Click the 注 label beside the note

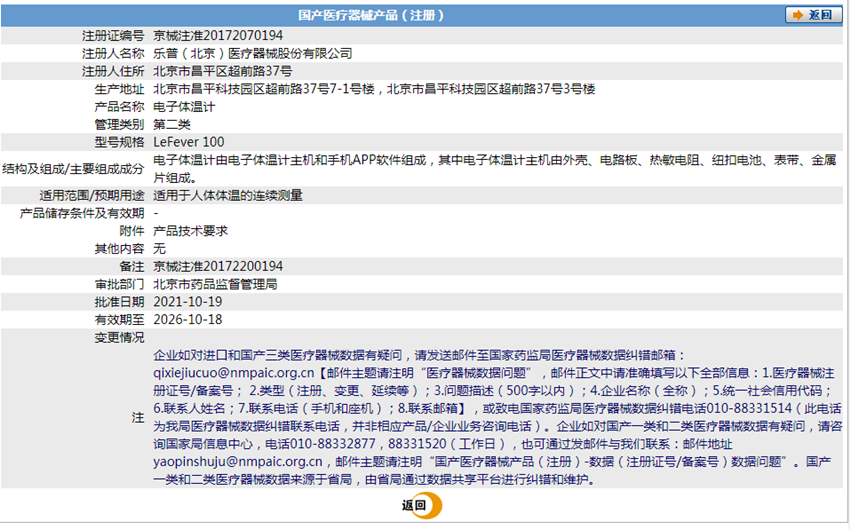pyautogui.click(x=138, y=417)
